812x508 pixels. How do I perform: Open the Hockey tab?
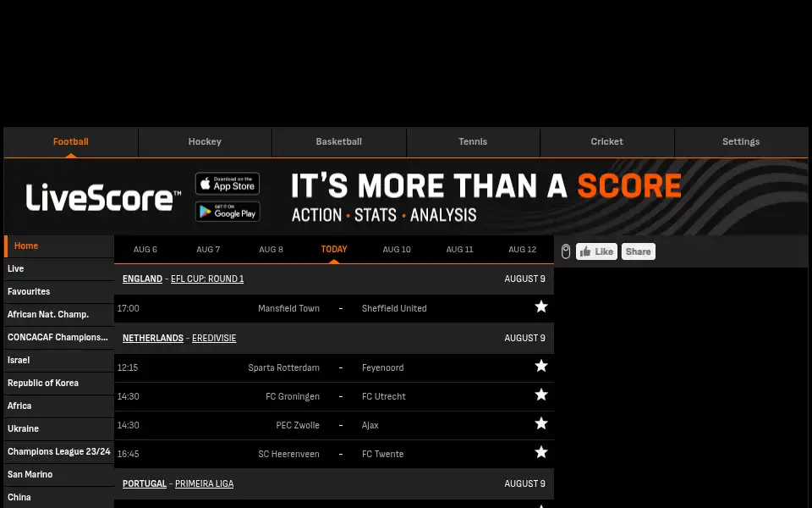click(205, 142)
